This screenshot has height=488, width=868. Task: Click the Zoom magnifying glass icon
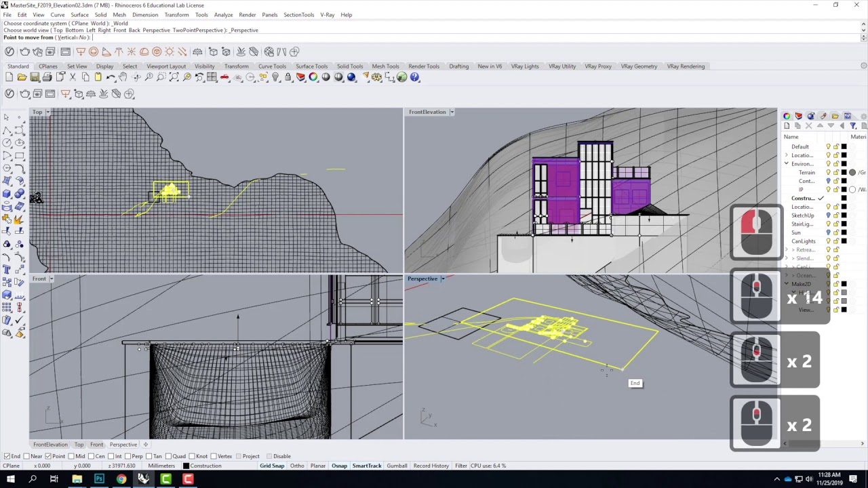coord(148,77)
